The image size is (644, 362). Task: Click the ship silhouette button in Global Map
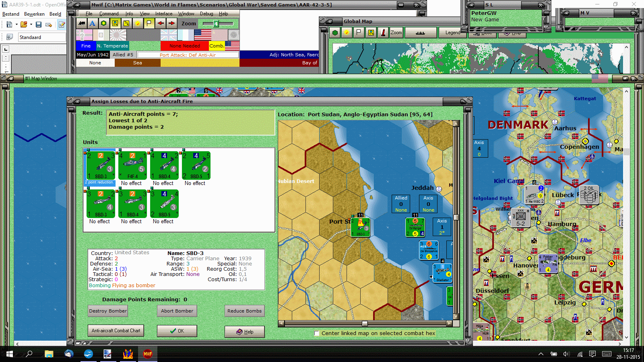point(420,33)
